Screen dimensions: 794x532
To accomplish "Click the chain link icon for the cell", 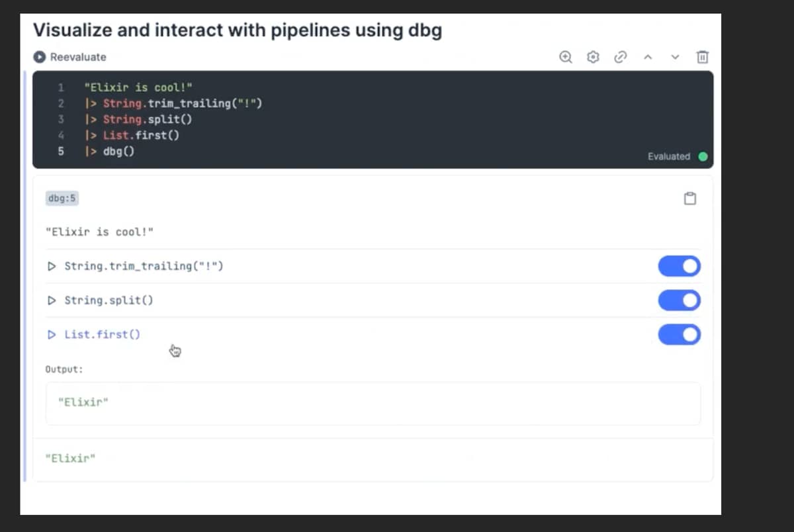I will point(620,57).
